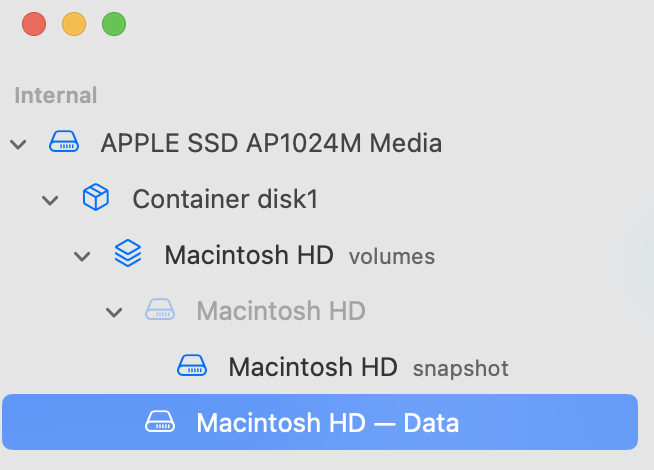Viewport: 654px width, 470px height.
Task: Close the window with red button
Action: (x=34, y=24)
